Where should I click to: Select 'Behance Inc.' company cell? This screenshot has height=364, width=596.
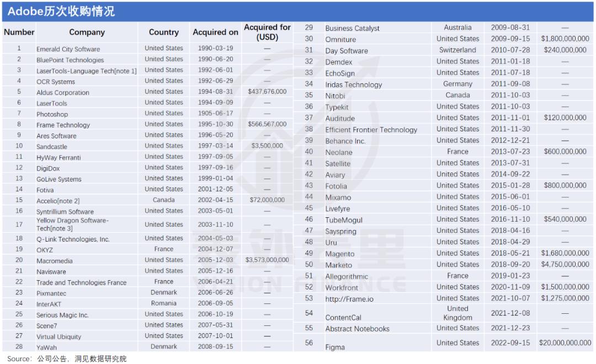(345, 141)
